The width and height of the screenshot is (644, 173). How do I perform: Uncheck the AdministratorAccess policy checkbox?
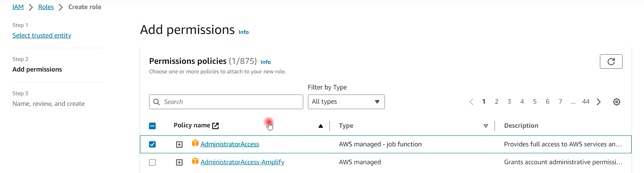point(152,145)
